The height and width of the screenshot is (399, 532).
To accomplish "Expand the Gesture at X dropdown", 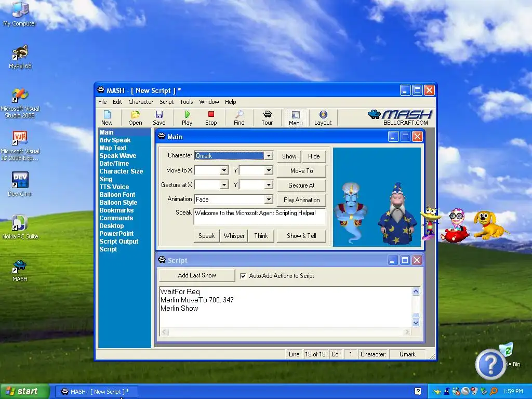I will pyautogui.click(x=224, y=185).
